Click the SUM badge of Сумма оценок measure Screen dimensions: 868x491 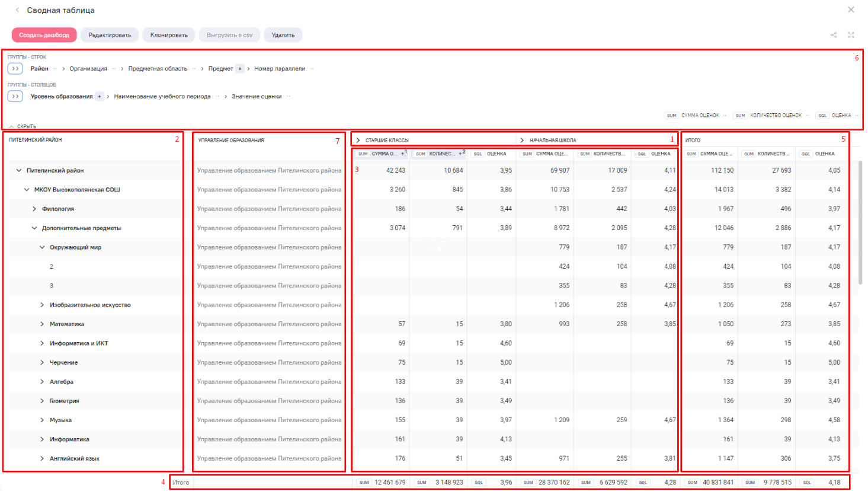coord(671,116)
